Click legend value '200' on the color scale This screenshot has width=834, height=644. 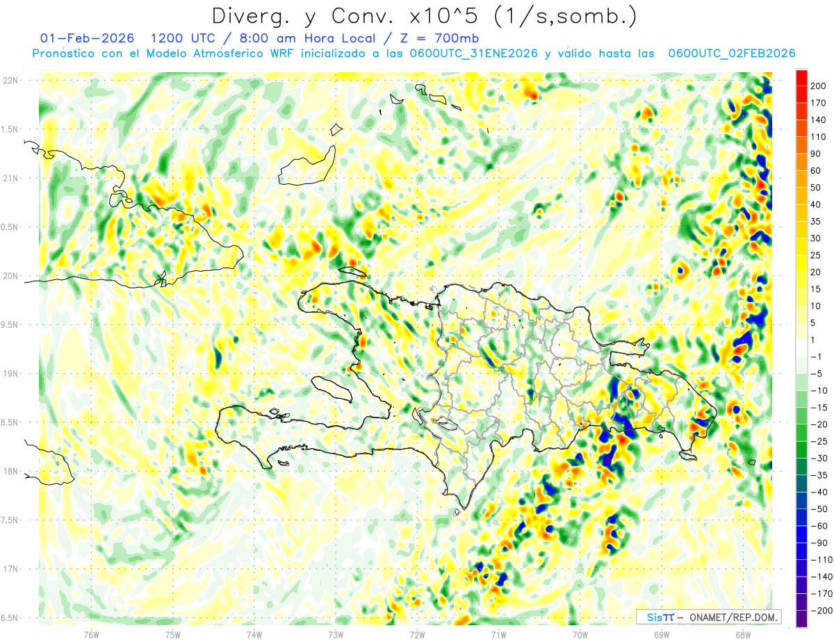point(819,86)
